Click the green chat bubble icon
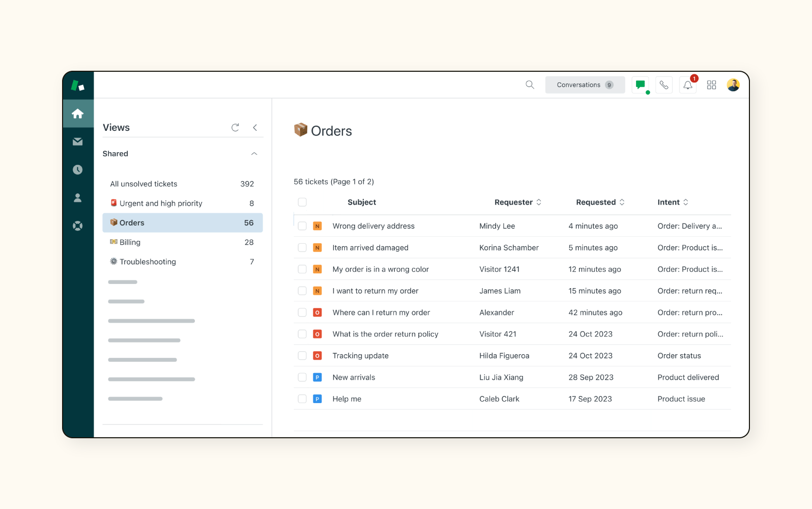This screenshot has height=509, width=812. point(640,85)
